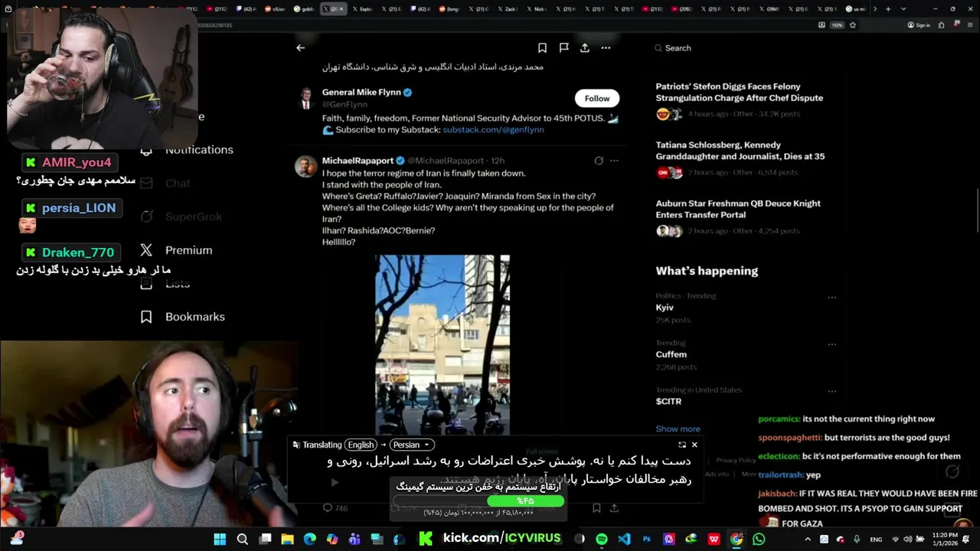Follow General Mike Flynn
Image resolution: width=980 pixels, height=551 pixels.
(597, 98)
